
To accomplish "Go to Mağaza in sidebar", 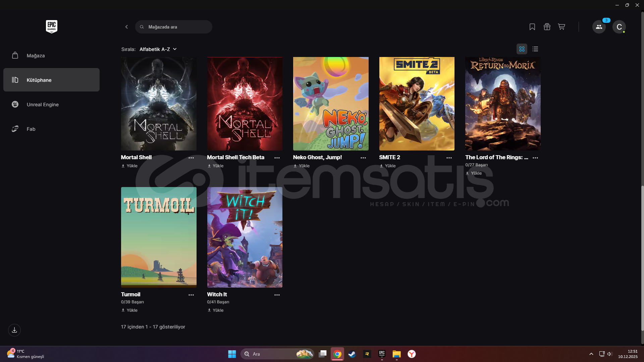I will click(36, 56).
